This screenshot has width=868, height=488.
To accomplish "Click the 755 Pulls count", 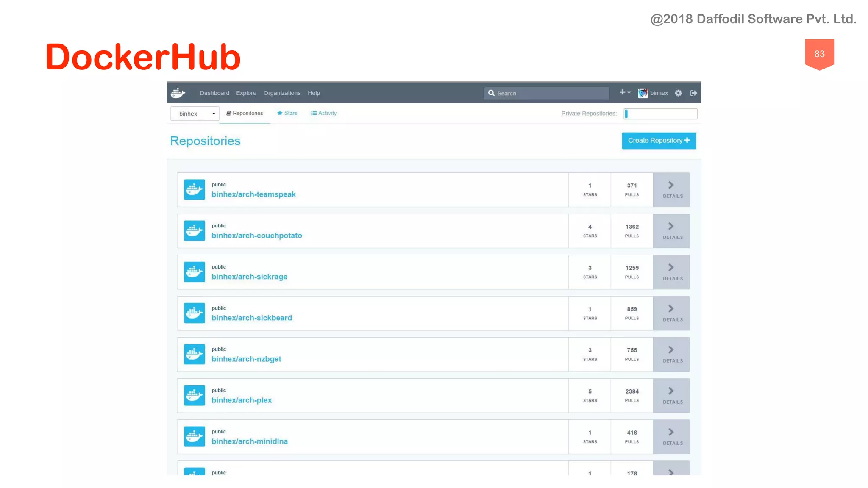I will [x=632, y=354].
